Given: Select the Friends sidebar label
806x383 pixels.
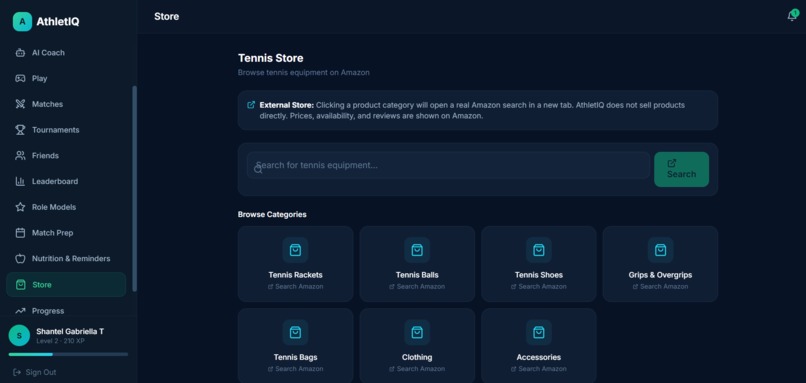Looking at the screenshot, I should tap(45, 155).
